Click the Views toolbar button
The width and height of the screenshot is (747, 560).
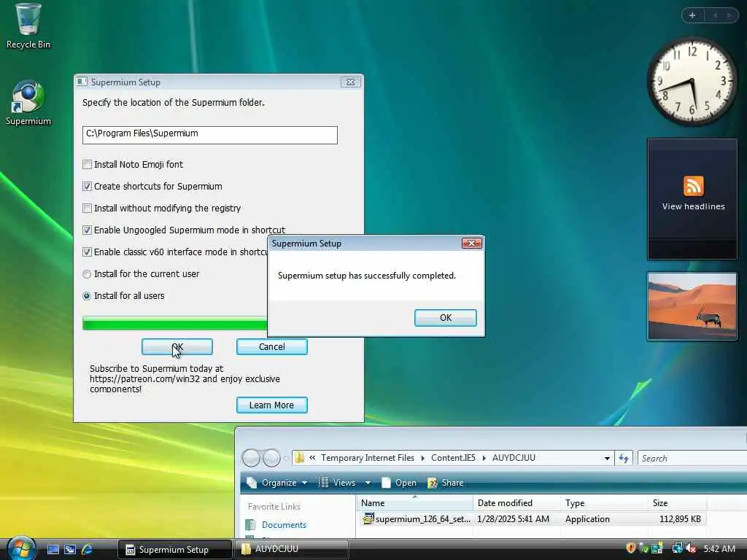point(337,483)
